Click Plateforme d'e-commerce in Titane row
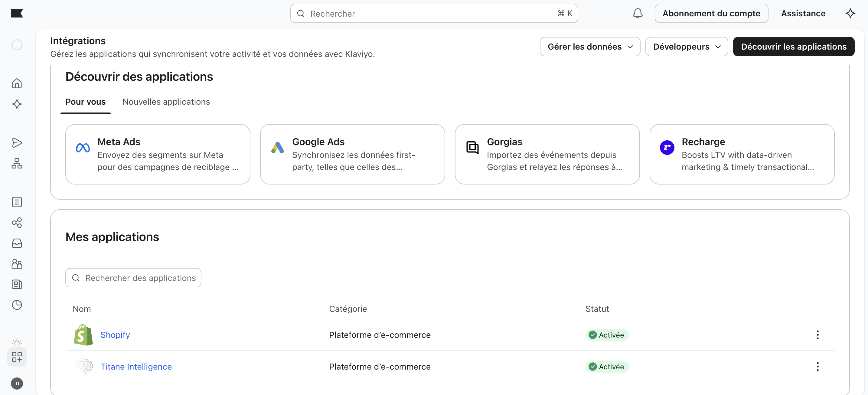This screenshot has width=868, height=395. pos(380,367)
